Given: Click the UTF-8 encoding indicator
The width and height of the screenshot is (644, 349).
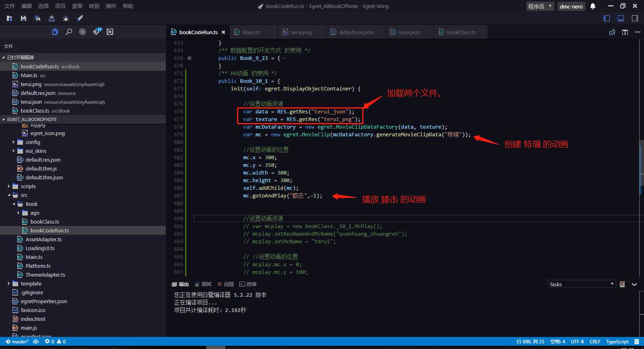Looking at the screenshot, I should click(x=577, y=342).
